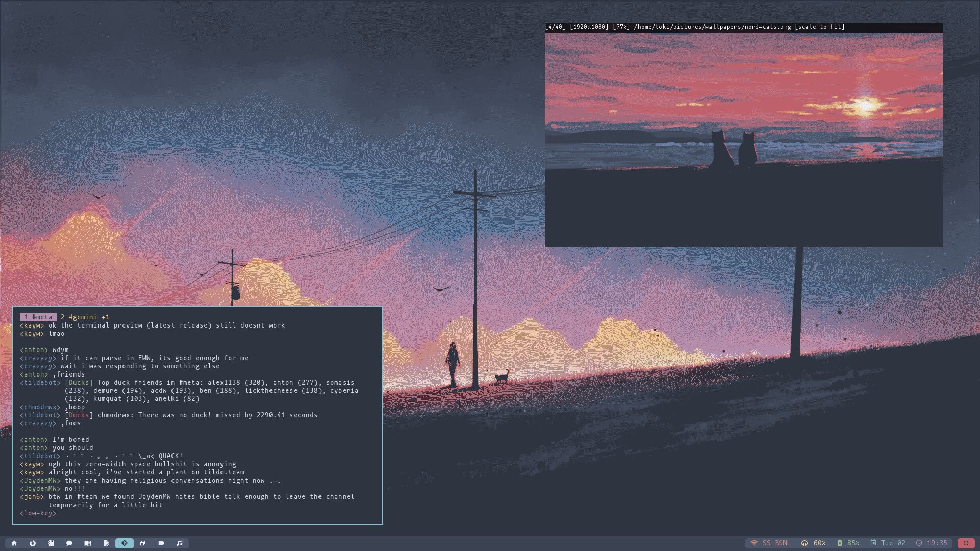Open the journal app icon

(51, 543)
